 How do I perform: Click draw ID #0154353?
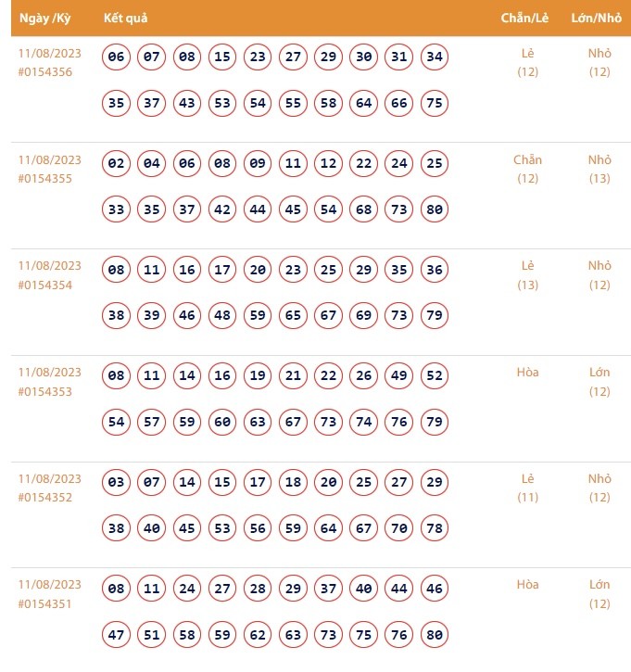click(x=45, y=391)
